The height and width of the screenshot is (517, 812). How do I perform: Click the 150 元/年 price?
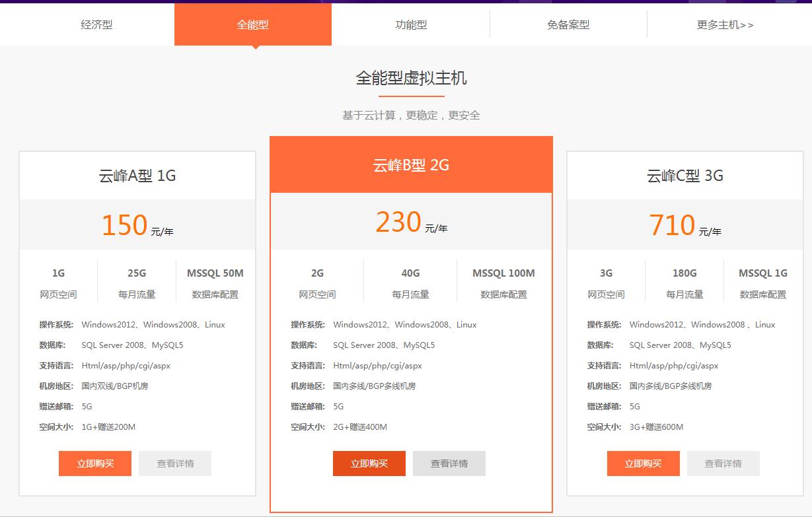[137, 225]
